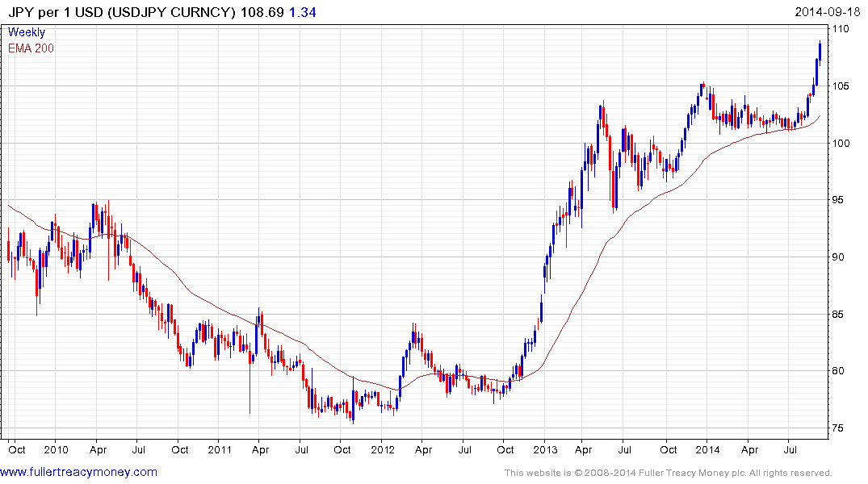This screenshot has height=484, width=868.
Task: Select the Weekly period label
Action: click(x=27, y=32)
